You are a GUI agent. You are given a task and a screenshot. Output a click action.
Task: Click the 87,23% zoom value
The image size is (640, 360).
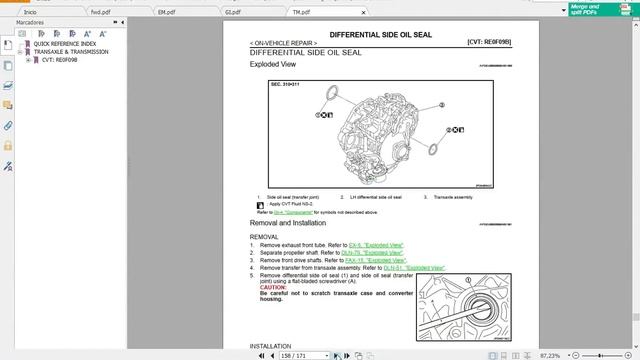click(550, 356)
